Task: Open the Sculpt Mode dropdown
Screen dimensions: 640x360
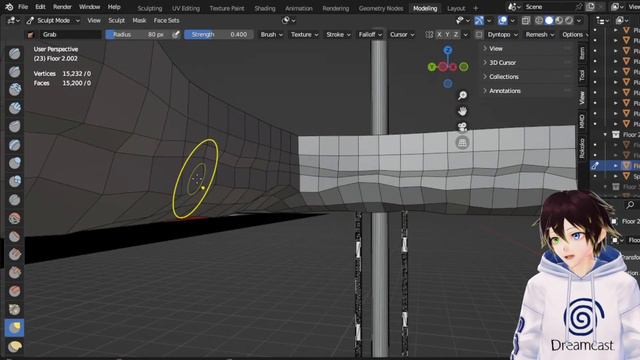Action: tap(53, 20)
